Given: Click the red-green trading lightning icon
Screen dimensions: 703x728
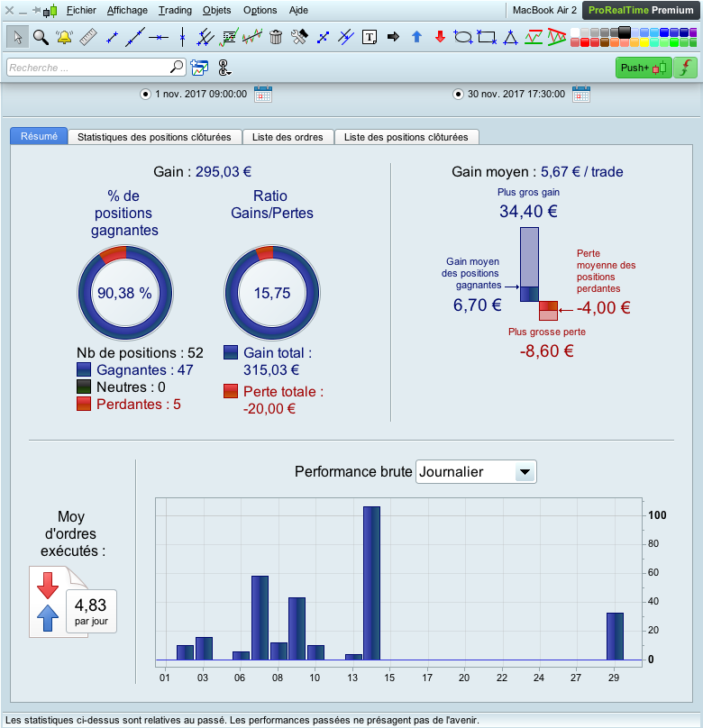Looking at the screenshot, I should pos(685,68).
